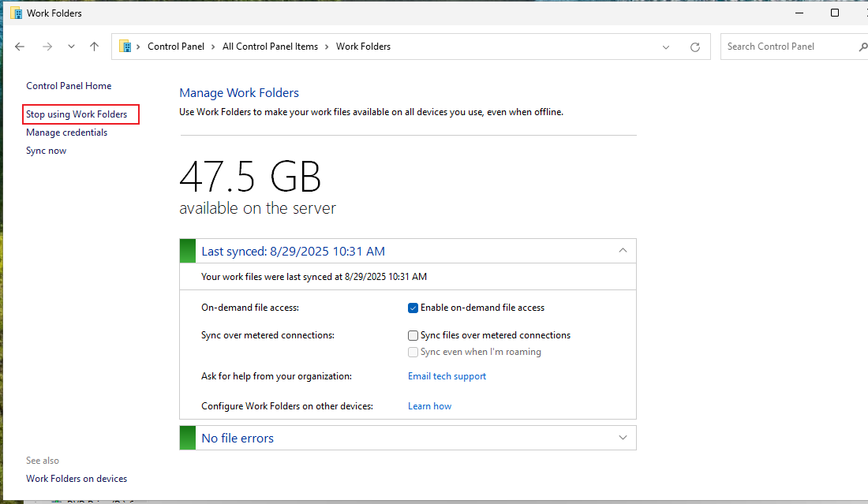The height and width of the screenshot is (504, 868).
Task: Click the Forward navigation arrow
Action: pyautogui.click(x=47, y=47)
